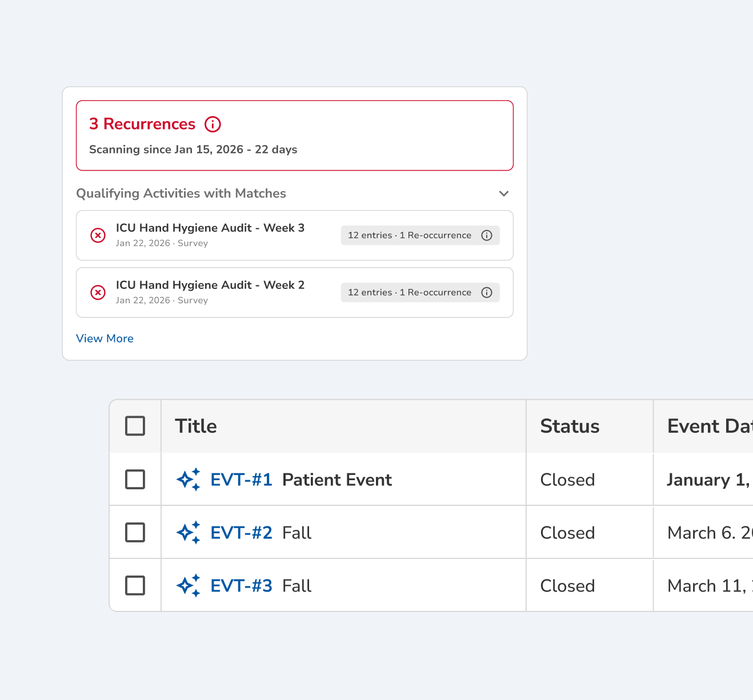The height and width of the screenshot is (700, 753).
Task: Click the 3 Recurrences heading
Action: (x=142, y=124)
